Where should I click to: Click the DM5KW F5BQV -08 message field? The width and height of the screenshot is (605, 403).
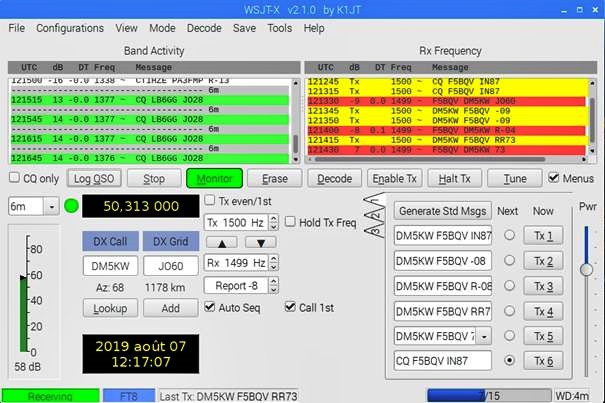(443, 261)
